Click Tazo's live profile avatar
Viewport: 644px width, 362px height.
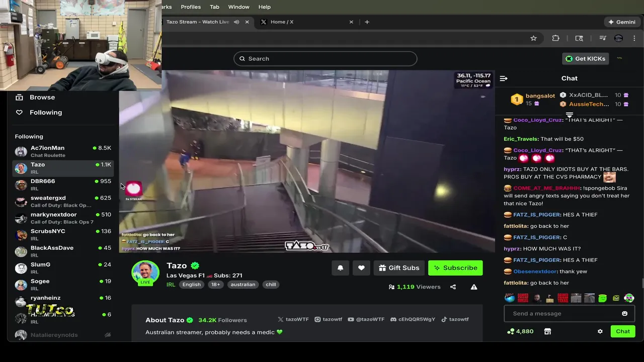[x=145, y=273]
